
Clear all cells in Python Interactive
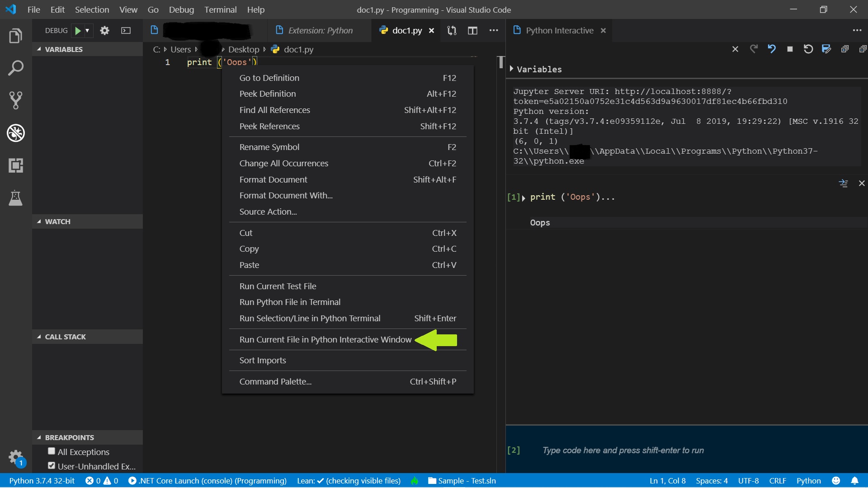click(x=735, y=49)
